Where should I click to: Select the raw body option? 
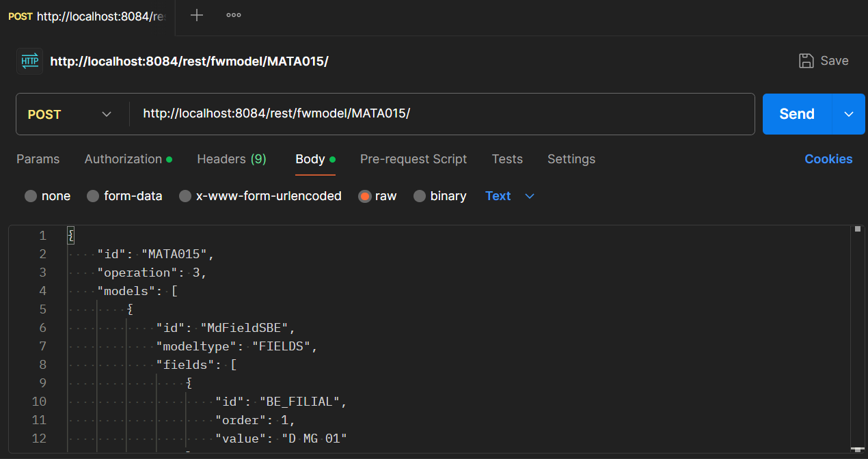(x=365, y=196)
